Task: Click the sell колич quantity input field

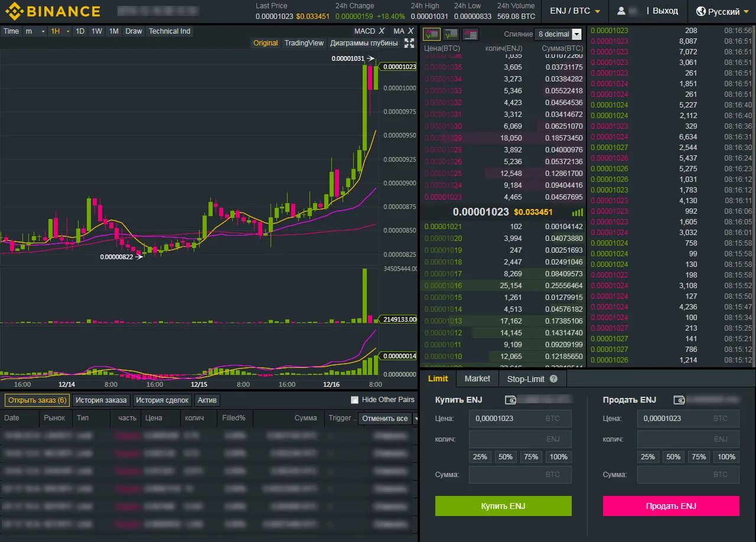Action: tap(688, 439)
